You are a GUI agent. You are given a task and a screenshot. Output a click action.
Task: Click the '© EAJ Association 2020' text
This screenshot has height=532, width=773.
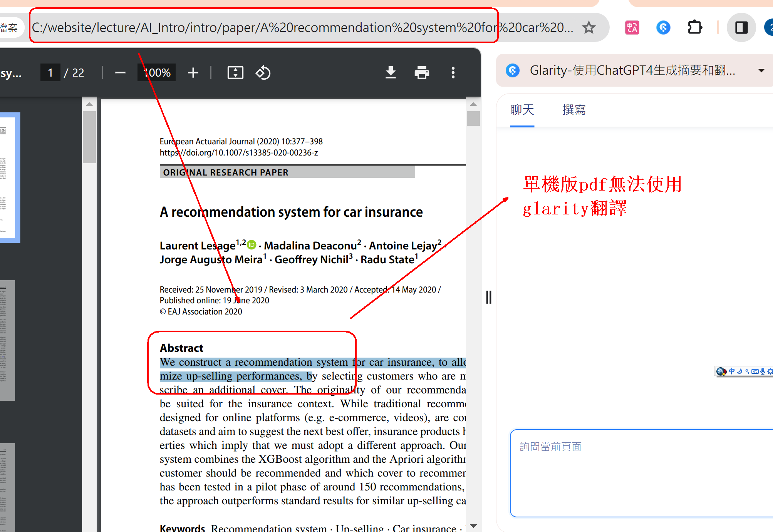[x=201, y=311]
